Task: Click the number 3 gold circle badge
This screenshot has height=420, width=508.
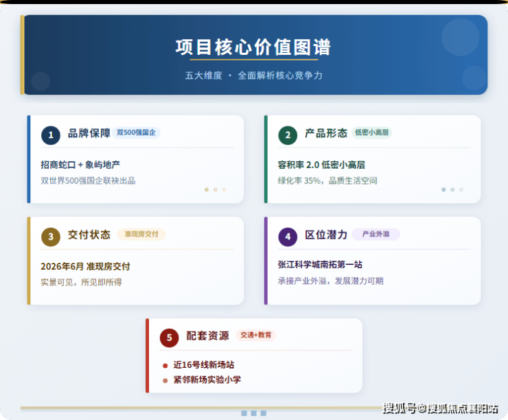Action: 51,237
